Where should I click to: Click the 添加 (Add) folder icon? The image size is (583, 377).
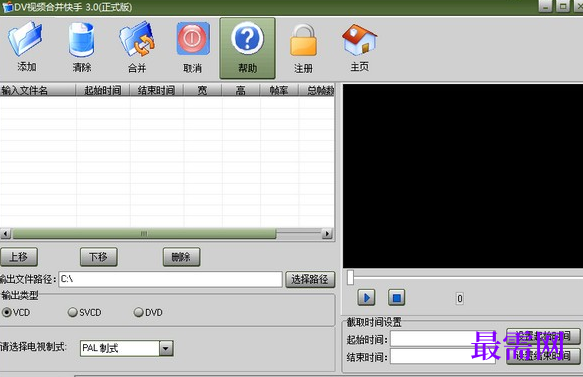pyautogui.click(x=25, y=39)
